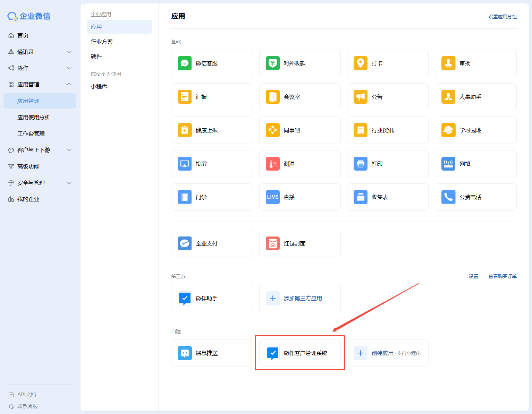The height and width of the screenshot is (414, 532).
Task: Click the 企业支付 icon
Action: pyautogui.click(x=185, y=243)
